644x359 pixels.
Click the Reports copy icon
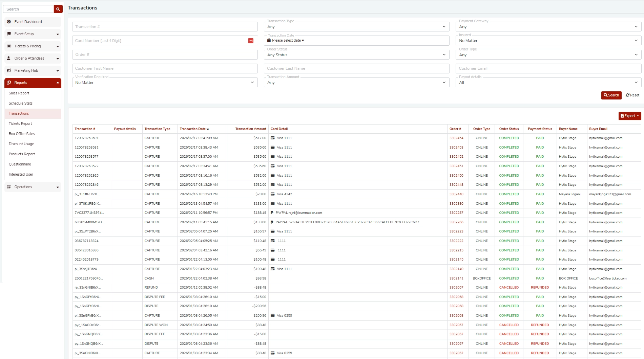tap(9, 83)
